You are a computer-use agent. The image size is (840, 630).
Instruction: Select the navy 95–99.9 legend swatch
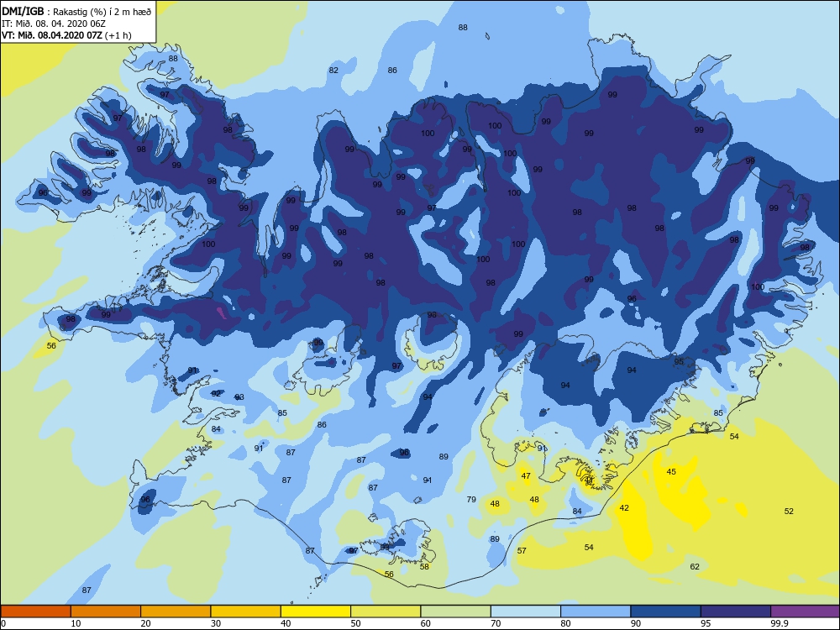[x=736, y=612]
